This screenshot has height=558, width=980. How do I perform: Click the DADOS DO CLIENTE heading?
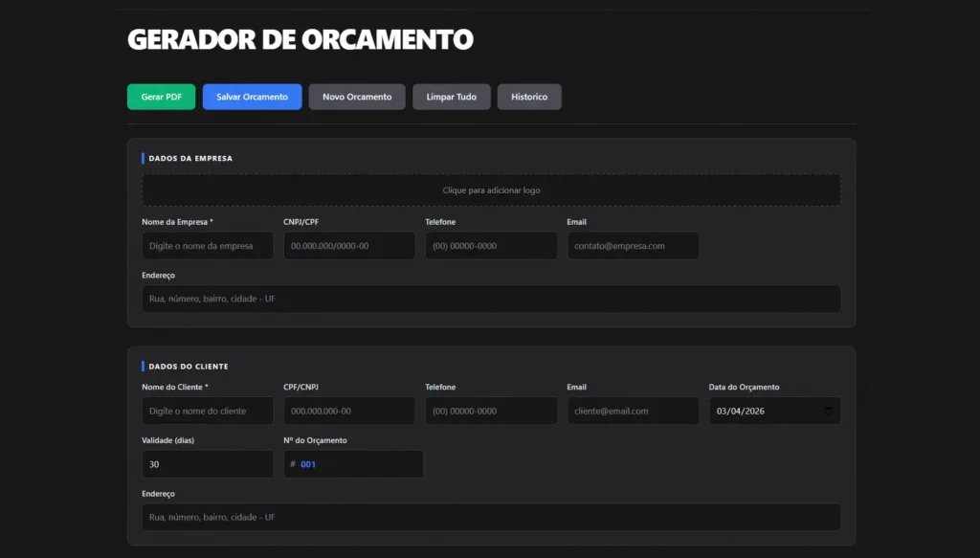click(x=189, y=367)
